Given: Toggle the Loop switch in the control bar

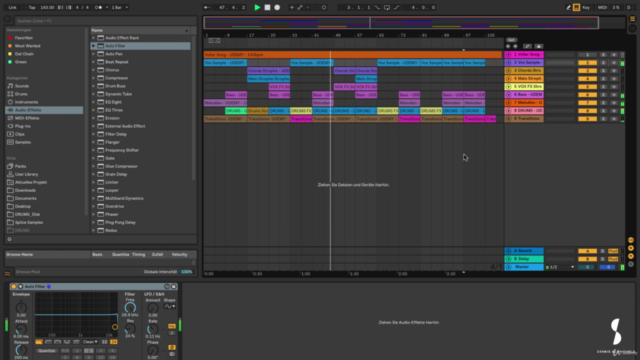Looking at the screenshot, I should point(387,7).
